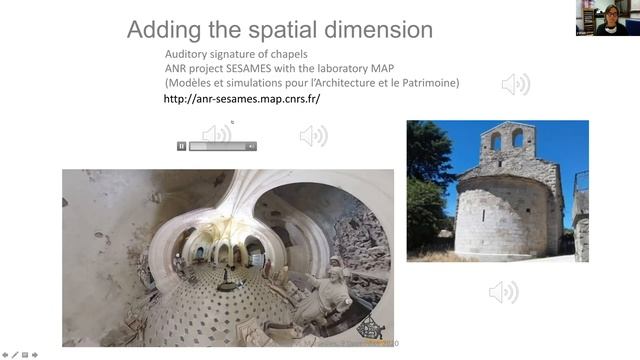Advance to next slide with right arrow

tap(35, 355)
